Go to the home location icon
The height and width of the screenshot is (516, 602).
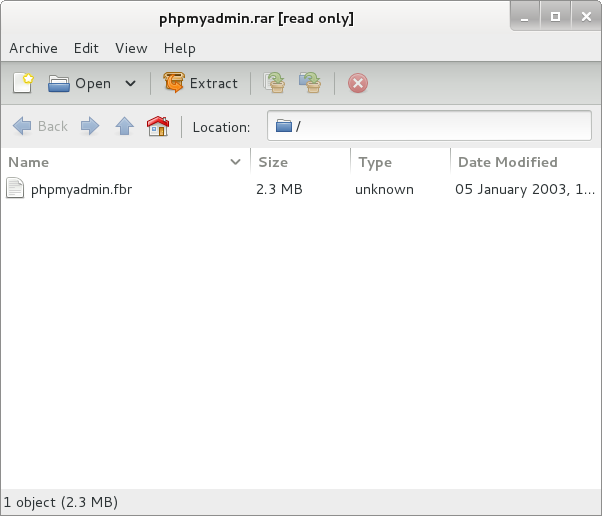click(158, 126)
